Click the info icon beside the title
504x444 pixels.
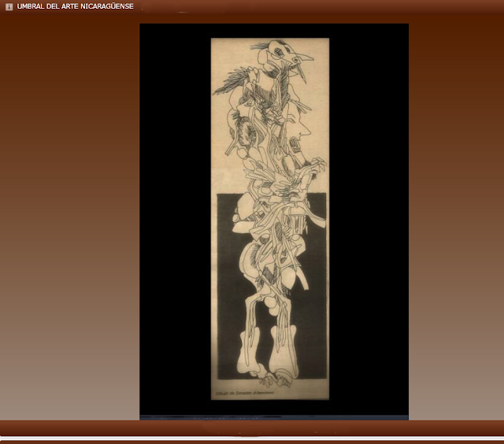point(9,7)
